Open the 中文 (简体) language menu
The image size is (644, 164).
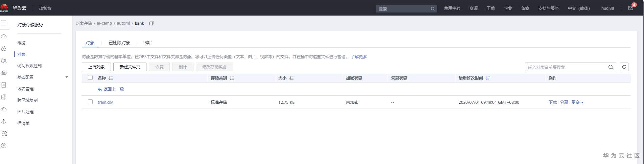click(579, 8)
